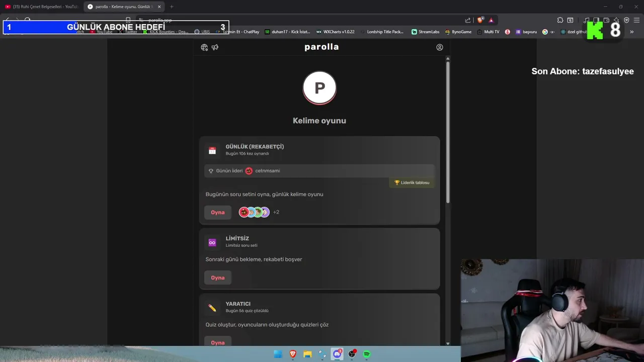Image resolution: width=644 pixels, height=362 pixels.
Task: Play the Yaratıcı creator mode
Action: point(218,342)
